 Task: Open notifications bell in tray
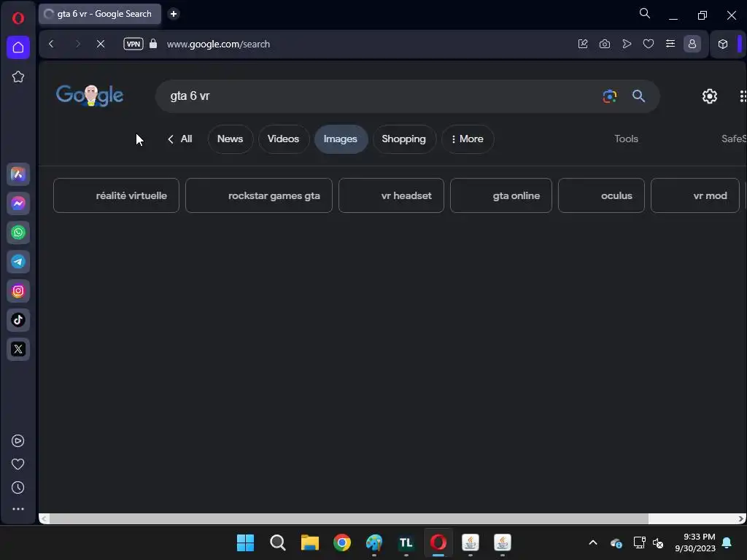pos(727,542)
